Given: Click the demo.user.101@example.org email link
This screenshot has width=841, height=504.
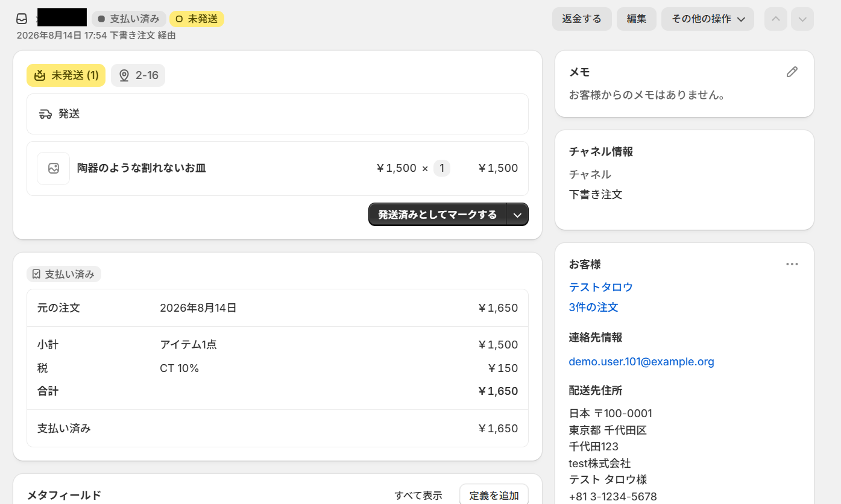Looking at the screenshot, I should click(x=641, y=362).
